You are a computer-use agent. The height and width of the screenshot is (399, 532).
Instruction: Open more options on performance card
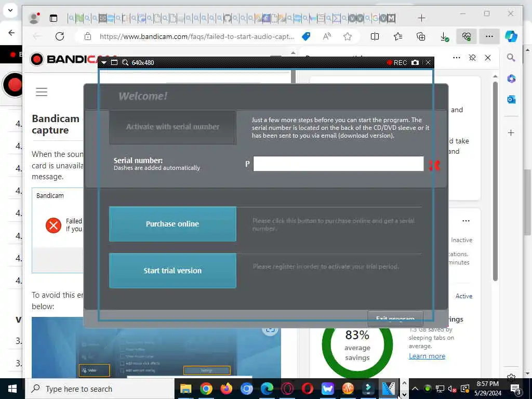point(466,221)
